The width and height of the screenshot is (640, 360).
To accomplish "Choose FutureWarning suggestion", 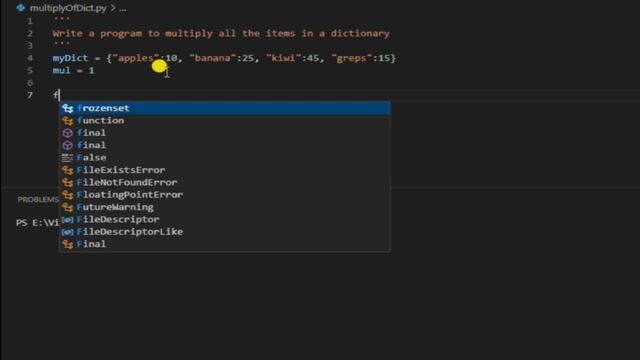I will [x=225, y=207].
